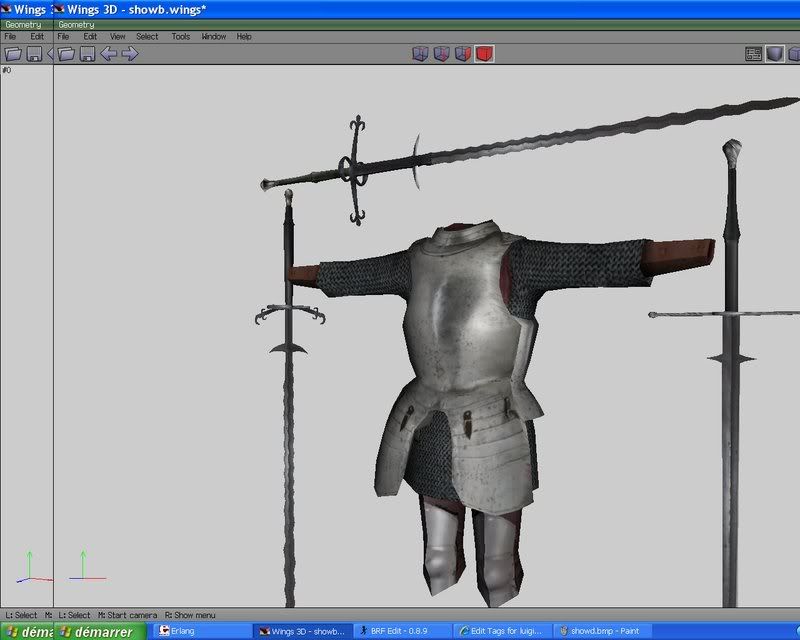Expand the Tools dropdown menu
This screenshot has height=640, width=800.
180,37
